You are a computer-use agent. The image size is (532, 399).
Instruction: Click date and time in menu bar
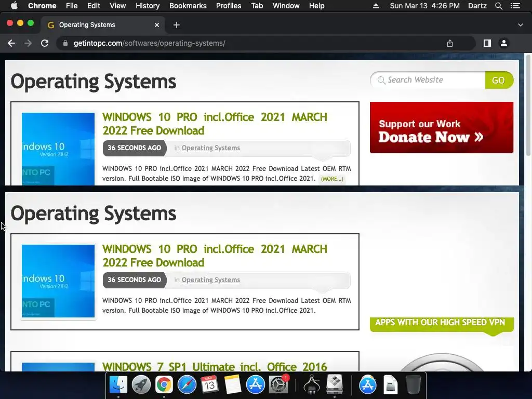[x=425, y=6]
